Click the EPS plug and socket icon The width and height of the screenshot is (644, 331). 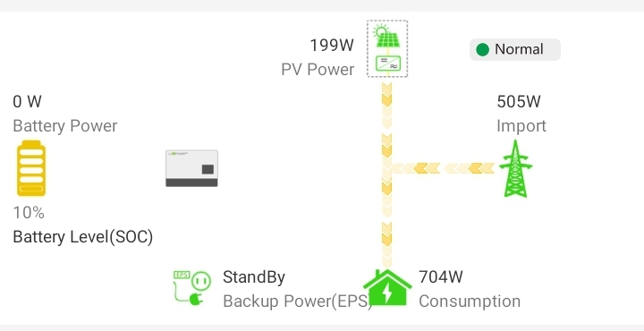191,287
